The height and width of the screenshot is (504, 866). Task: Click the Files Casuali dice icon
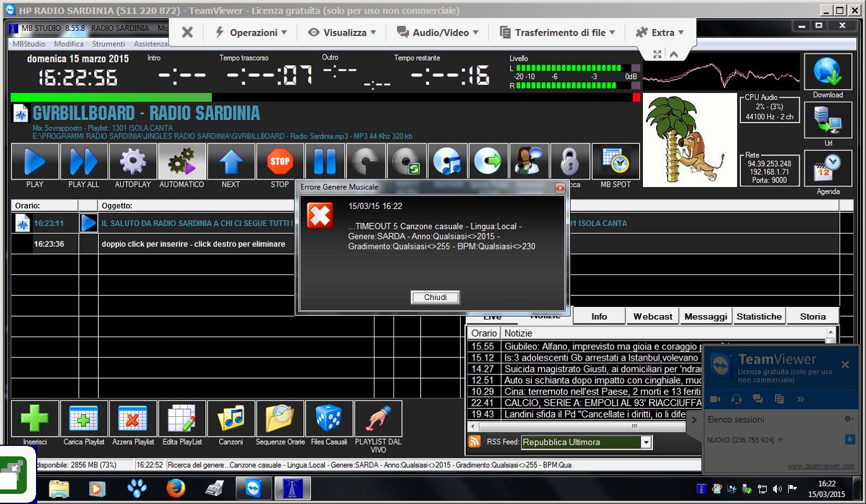329,418
